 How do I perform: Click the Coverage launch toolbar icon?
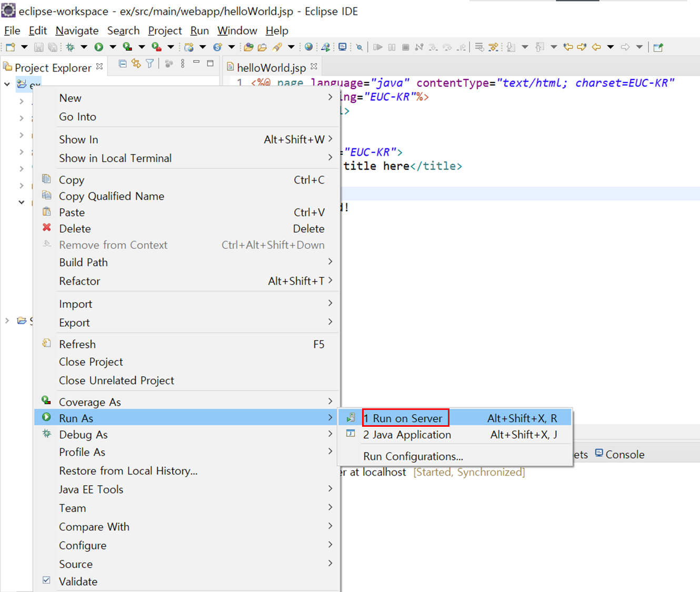(127, 47)
